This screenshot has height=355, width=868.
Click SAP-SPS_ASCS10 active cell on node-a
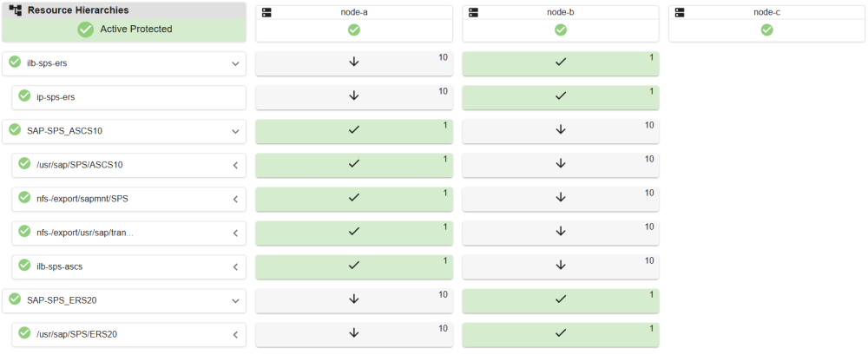coord(354,130)
